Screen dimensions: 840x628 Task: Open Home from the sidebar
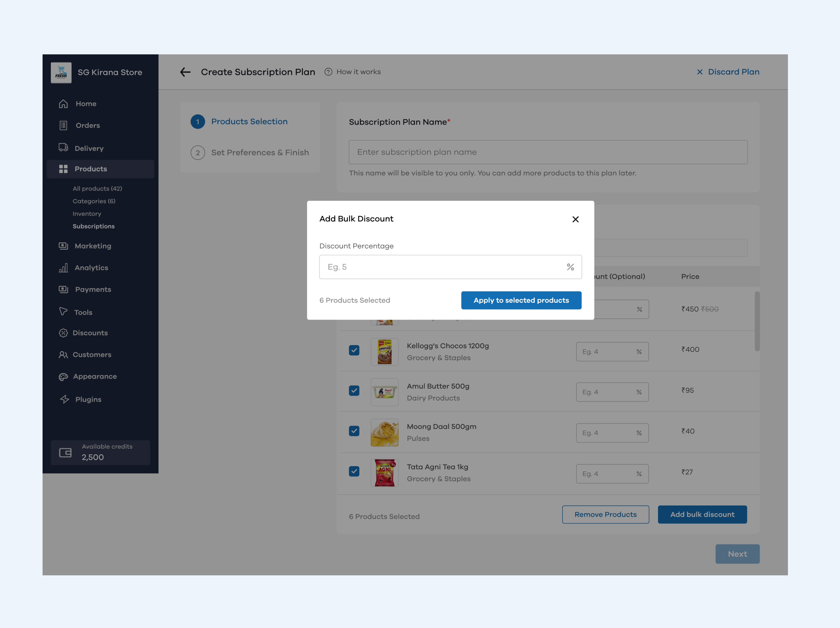pos(86,104)
